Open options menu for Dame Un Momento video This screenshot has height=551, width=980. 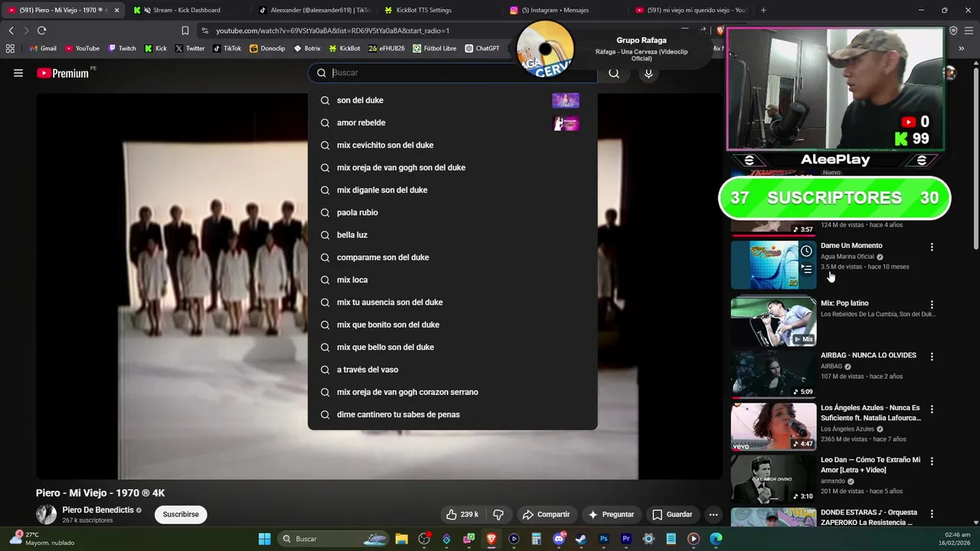click(x=932, y=247)
